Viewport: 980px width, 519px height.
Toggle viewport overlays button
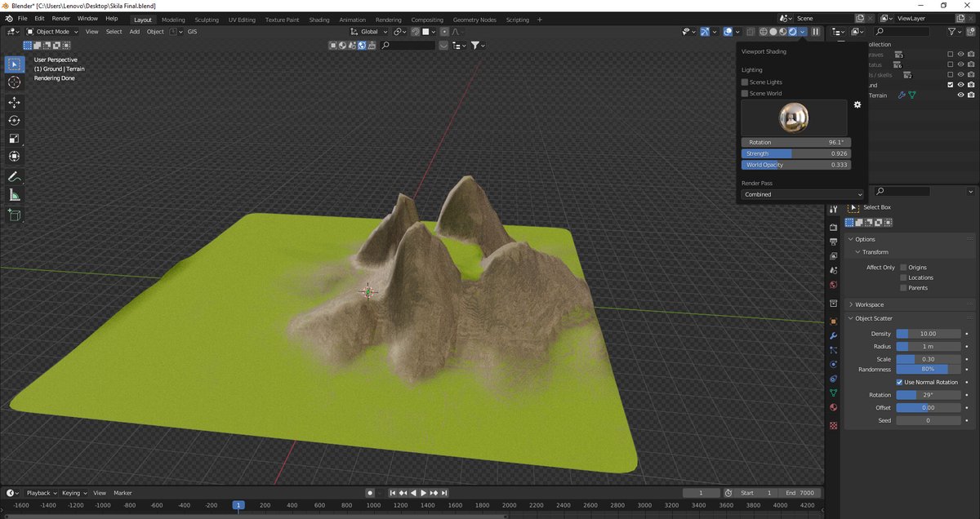click(x=727, y=32)
